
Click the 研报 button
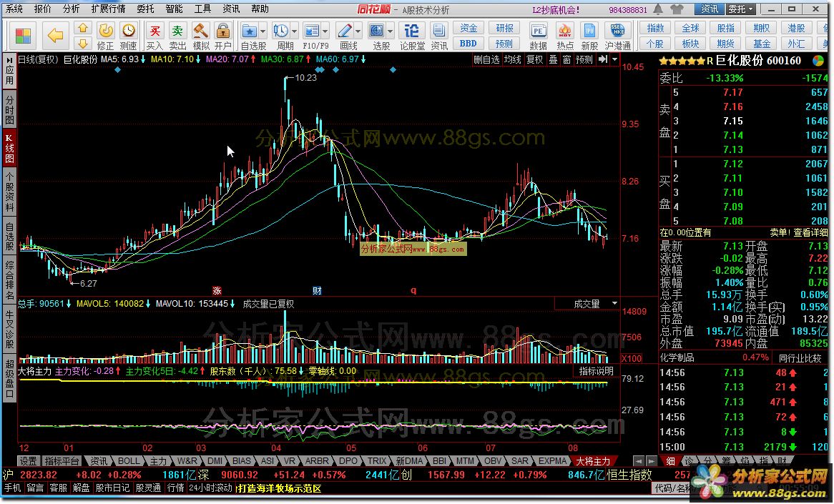point(504,28)
